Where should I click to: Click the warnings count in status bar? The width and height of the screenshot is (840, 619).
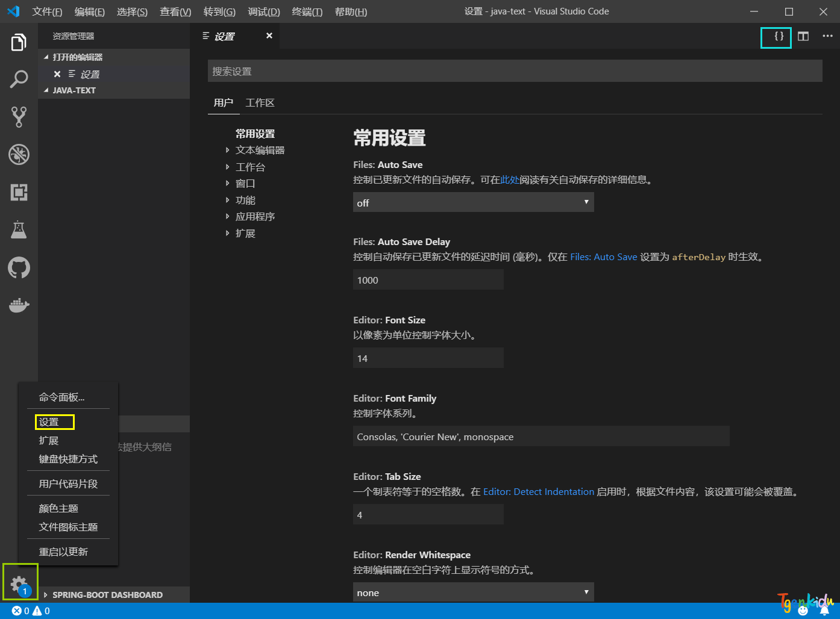[41, 611]
